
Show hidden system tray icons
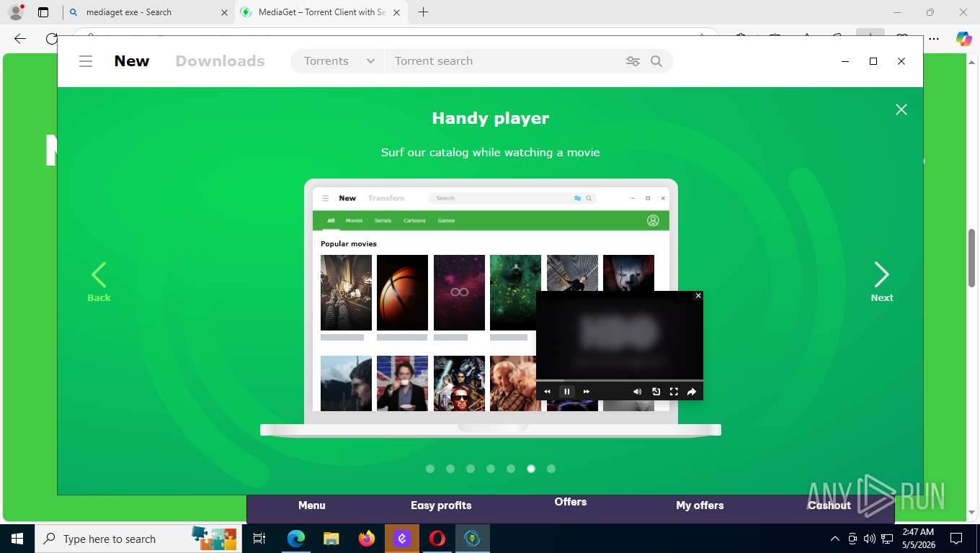(x=835, y=539)
